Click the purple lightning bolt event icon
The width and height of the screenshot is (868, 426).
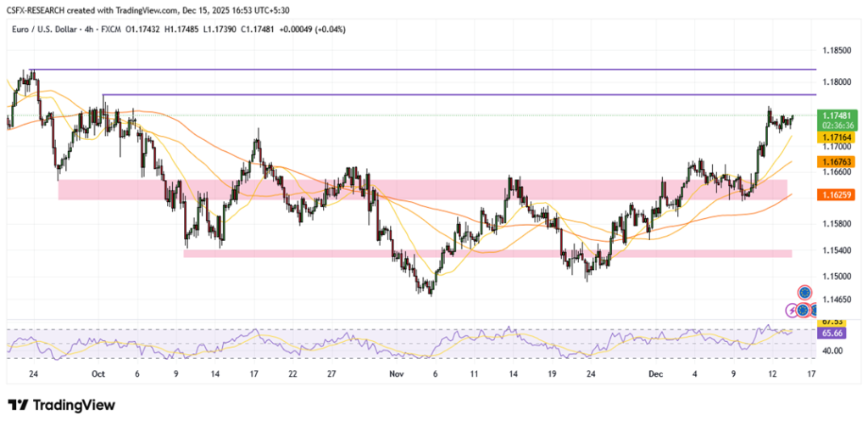pyautogui.click(x=793, y=311)
